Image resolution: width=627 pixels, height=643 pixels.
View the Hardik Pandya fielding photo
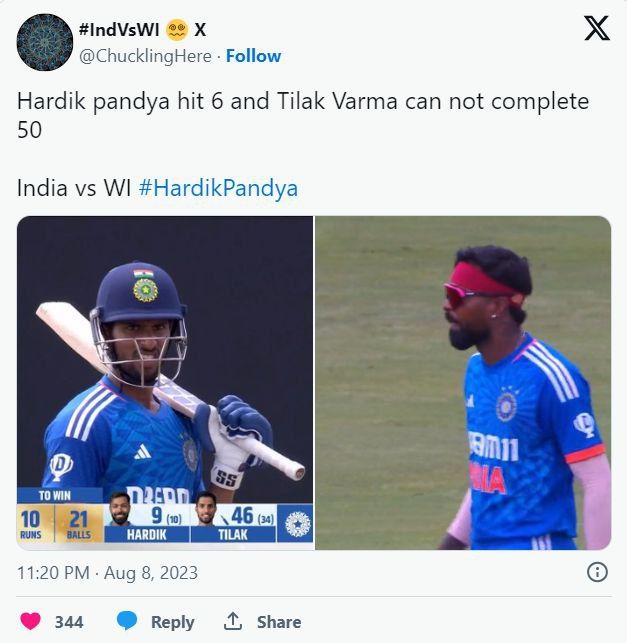463,382
